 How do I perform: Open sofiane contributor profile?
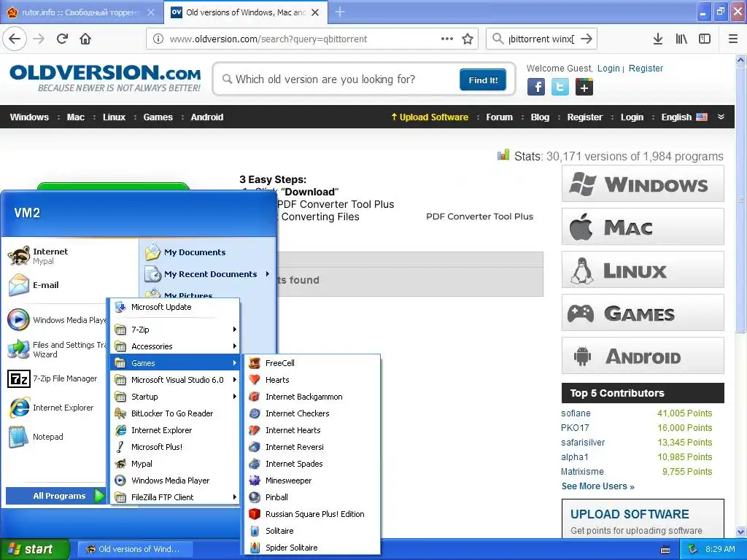(x=576, y=413)
